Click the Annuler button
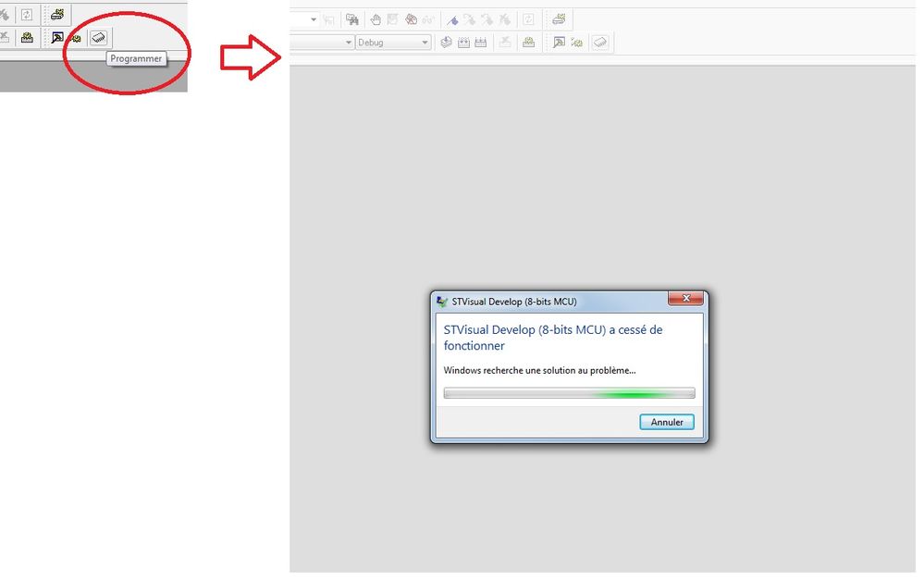Image resolution: width=924 pixels, height=580 pixels. click(x=667, y=422)
